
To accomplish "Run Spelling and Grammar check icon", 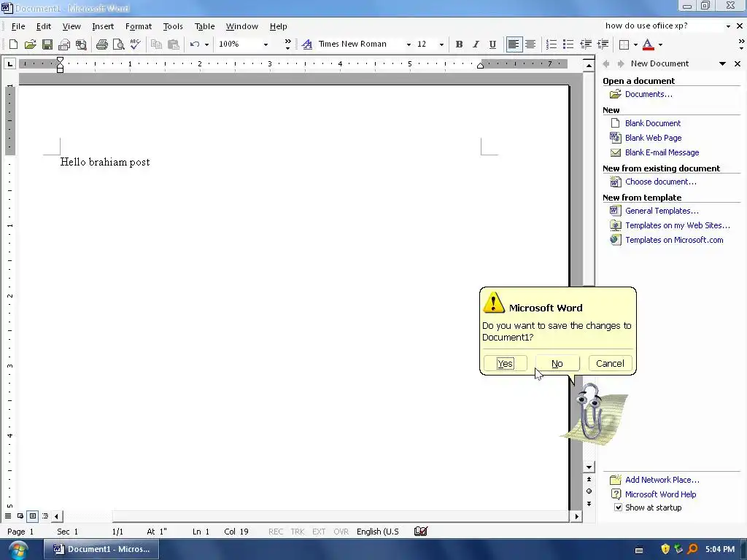I will (135, 44).
